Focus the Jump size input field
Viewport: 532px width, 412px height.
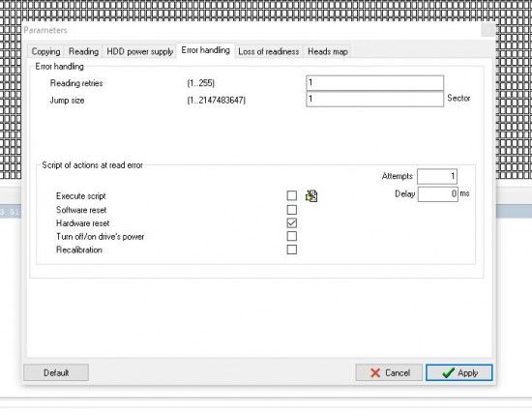[x=375, y=99]
